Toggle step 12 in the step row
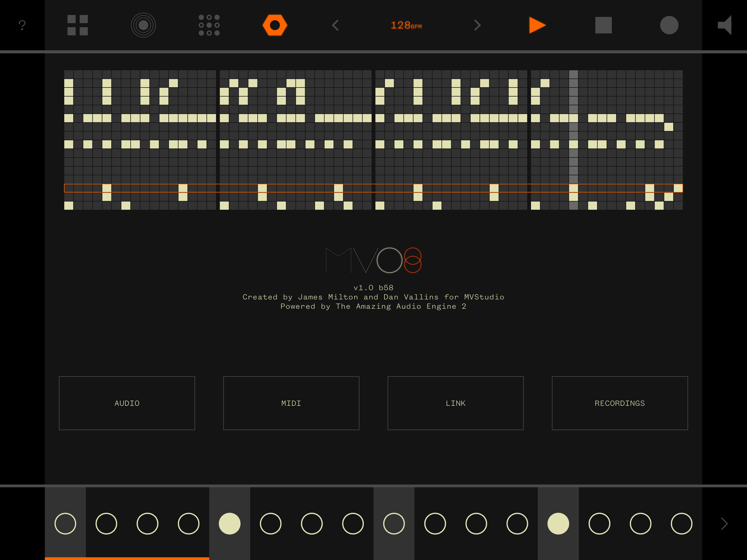747x560 pixels. coord(517,524)
